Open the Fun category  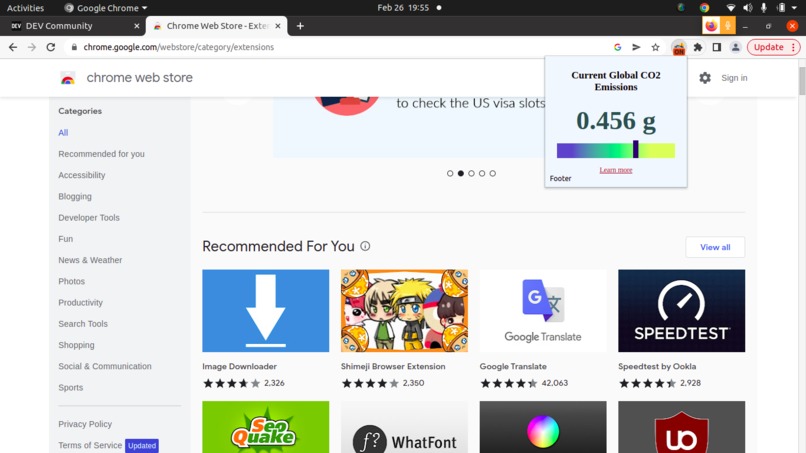pos(66,239)
